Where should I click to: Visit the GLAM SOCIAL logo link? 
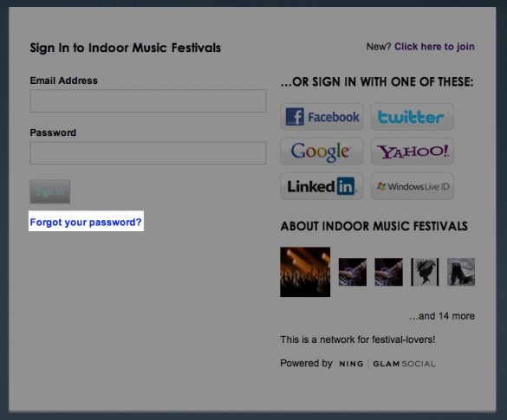click(x=404, y=364)
